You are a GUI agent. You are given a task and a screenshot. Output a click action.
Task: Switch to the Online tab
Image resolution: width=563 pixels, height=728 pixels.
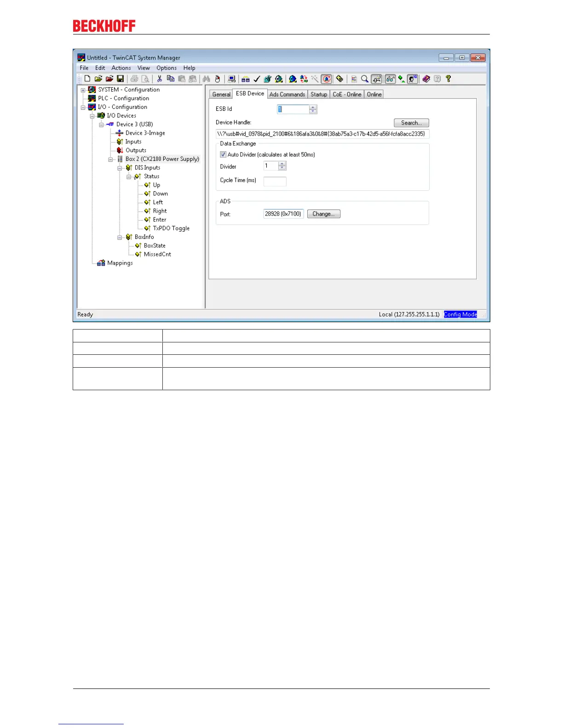coord(374,94)
